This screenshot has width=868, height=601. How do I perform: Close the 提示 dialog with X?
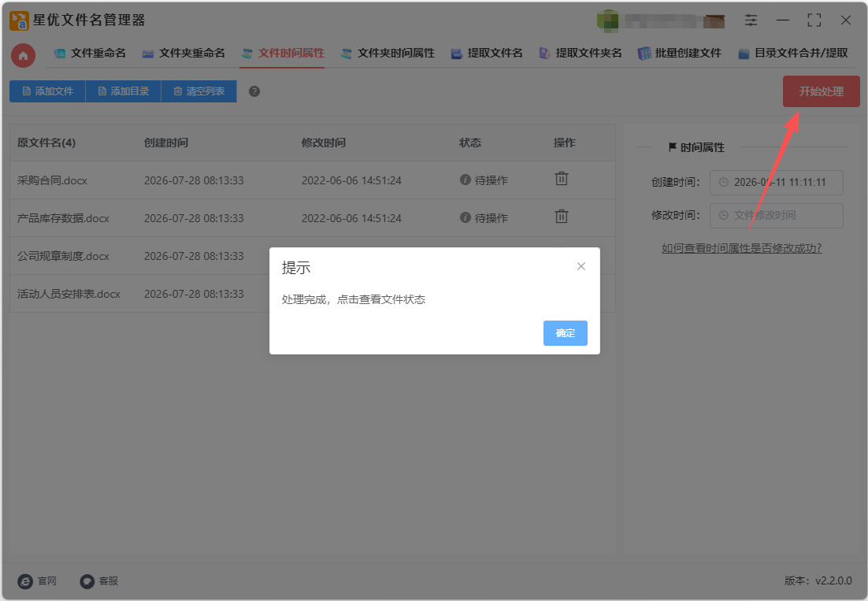581,266
